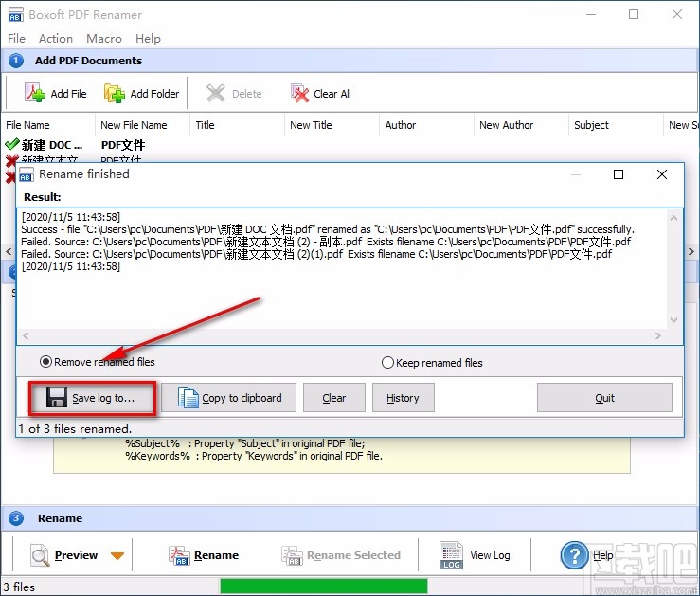Close the Rename finished dialog
The image size is (700, 596).
(662, 174)
